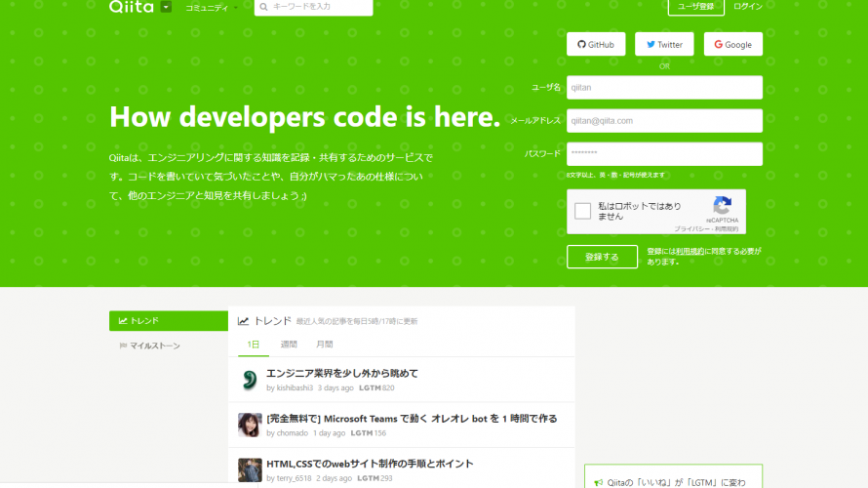Click the メールアドレス input field
The image size is (868, 488).
coord(664,121)
